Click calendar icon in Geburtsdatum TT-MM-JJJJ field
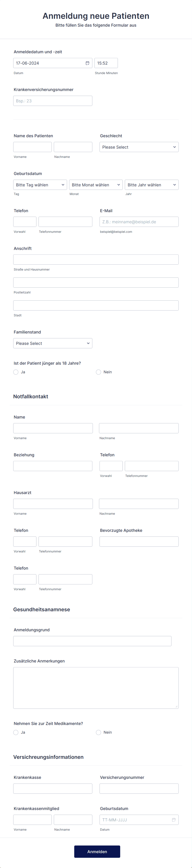 (174, 820)
